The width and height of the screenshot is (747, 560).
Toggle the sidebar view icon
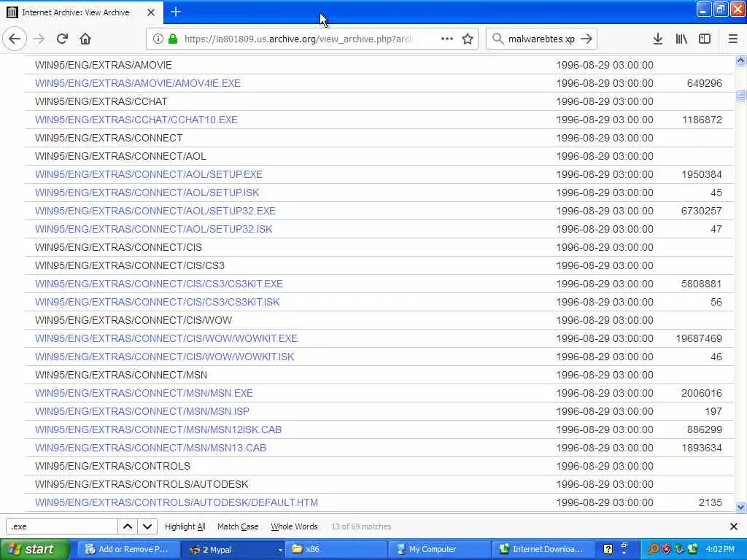(705, 39)
